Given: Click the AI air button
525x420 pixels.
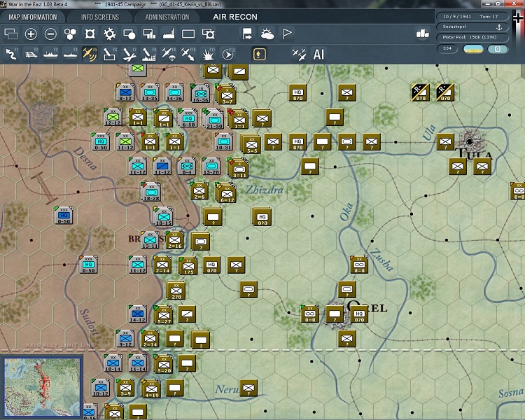Looking at the screenshot, I should [318, 54].
